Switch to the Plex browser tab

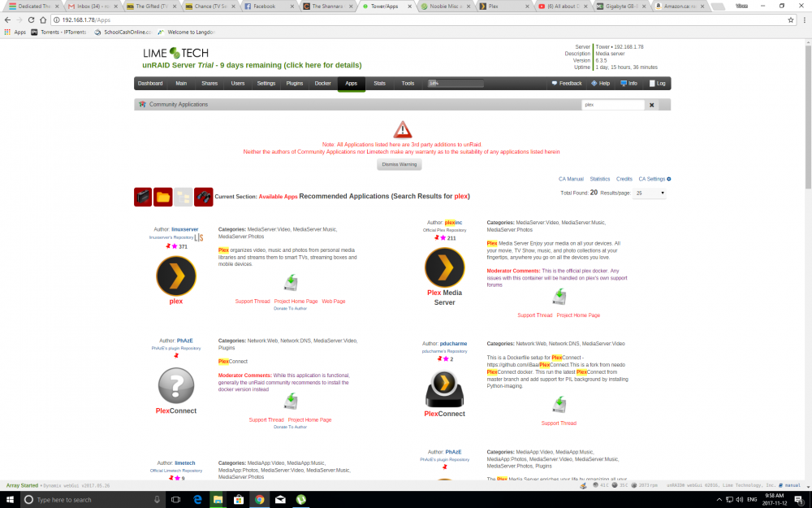pyautogui.click(x=504, y=7)
